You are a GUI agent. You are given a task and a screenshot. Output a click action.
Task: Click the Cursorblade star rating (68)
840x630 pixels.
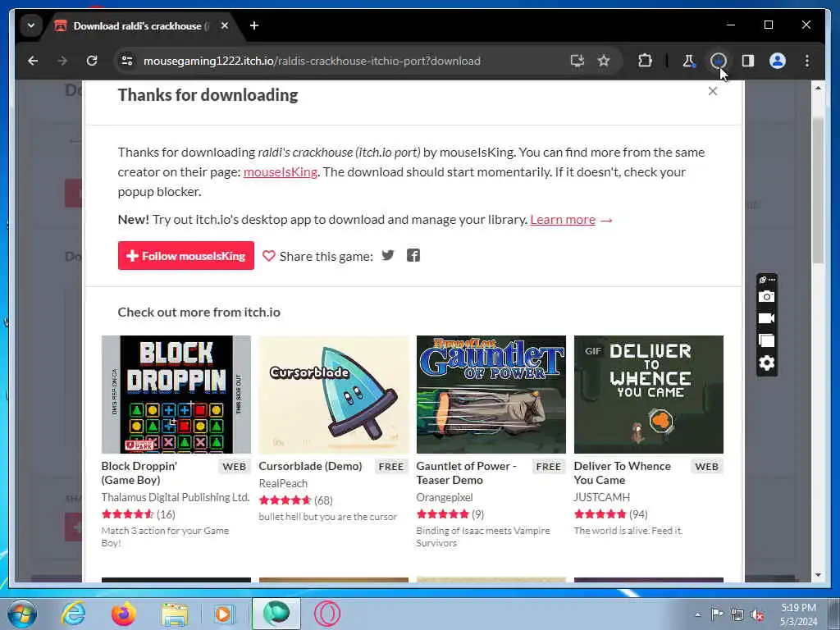pyautogui.click(x=295, y=500)
